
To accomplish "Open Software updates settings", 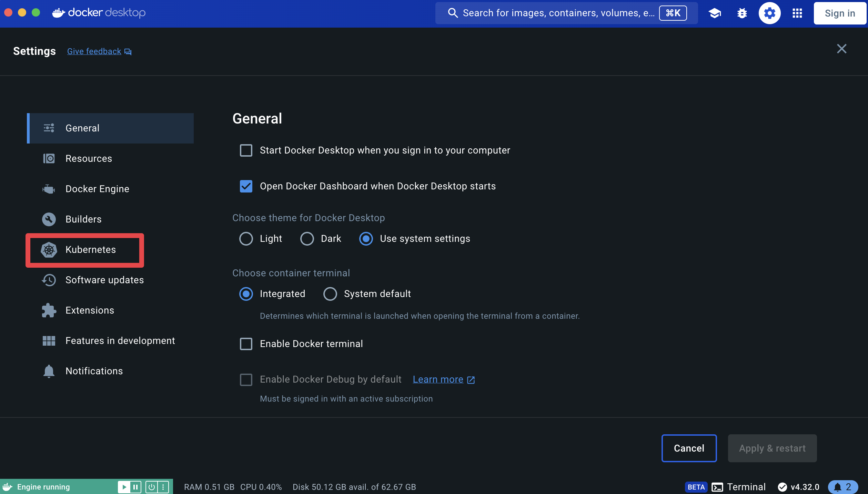I will [x=110, y=280].
